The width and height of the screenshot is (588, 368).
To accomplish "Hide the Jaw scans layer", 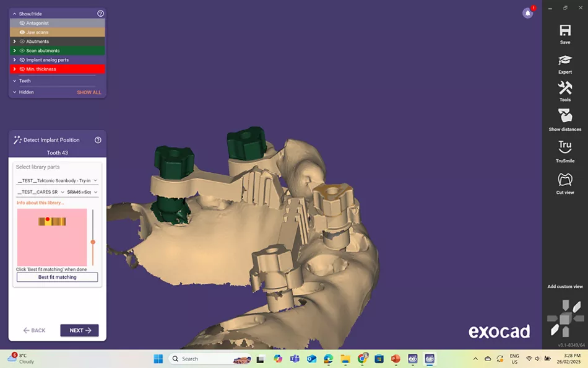I will pos(22,32).
